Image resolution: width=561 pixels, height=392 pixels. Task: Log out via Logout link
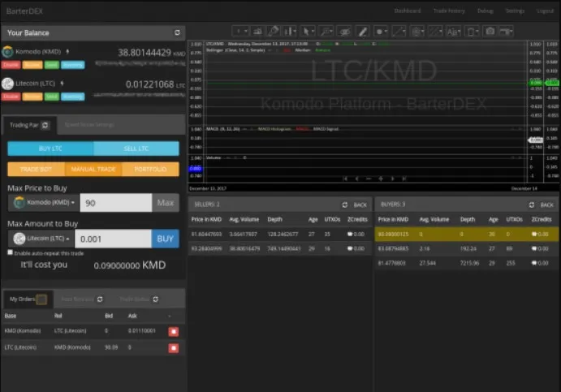tap(545, 11)
